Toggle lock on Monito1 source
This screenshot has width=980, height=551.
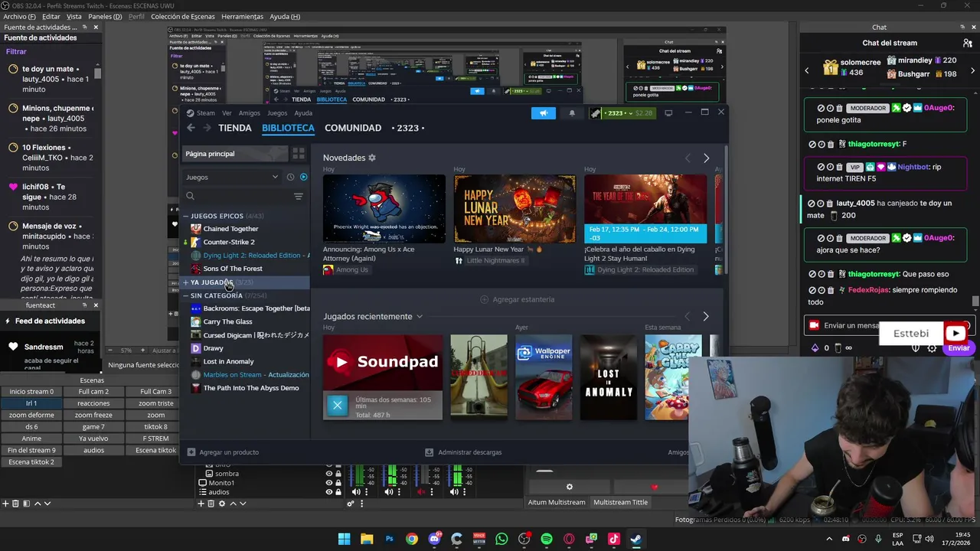coord(338,483)
